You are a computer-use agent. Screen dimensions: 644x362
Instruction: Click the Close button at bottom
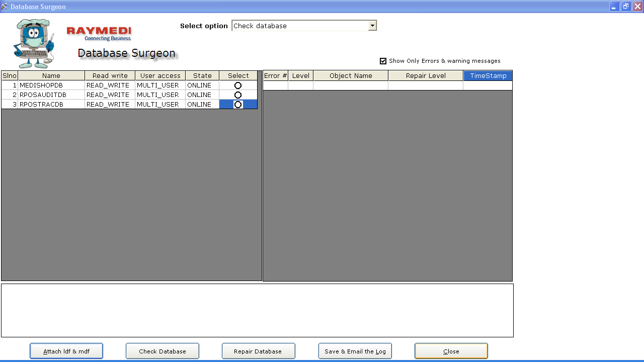tap(451, 351)
